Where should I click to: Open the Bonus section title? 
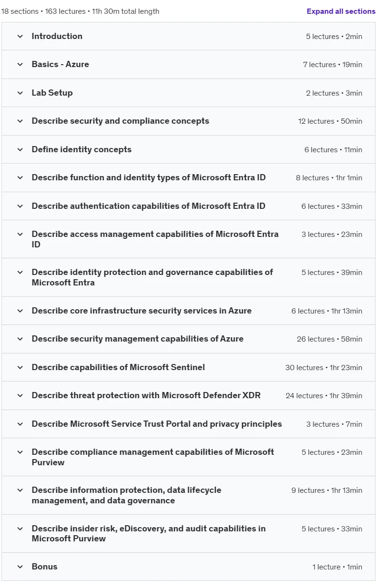(x=45, y=567)
